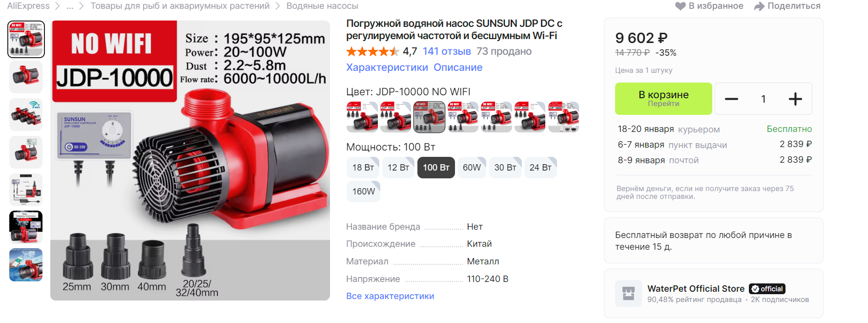Image resolution: width=868 pixels, height=323 pixels.
Task: Click the heart icon to add to favorites
Action: pos(681,6)
